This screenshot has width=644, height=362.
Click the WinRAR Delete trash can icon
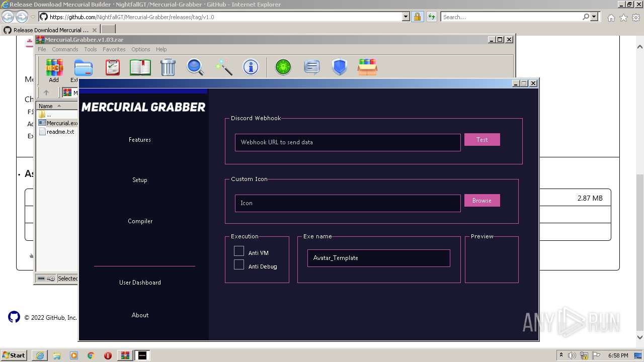point(168,67)
